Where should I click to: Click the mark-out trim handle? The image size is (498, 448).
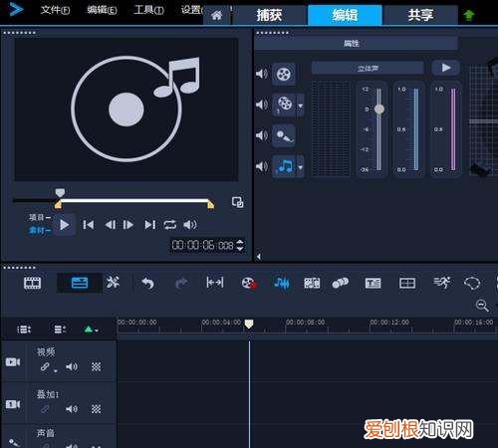tap(210, 205)
